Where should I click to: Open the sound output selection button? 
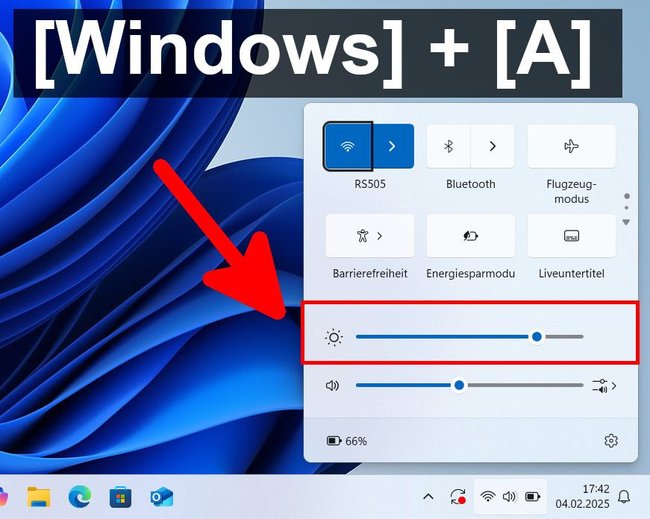[604, 386]
